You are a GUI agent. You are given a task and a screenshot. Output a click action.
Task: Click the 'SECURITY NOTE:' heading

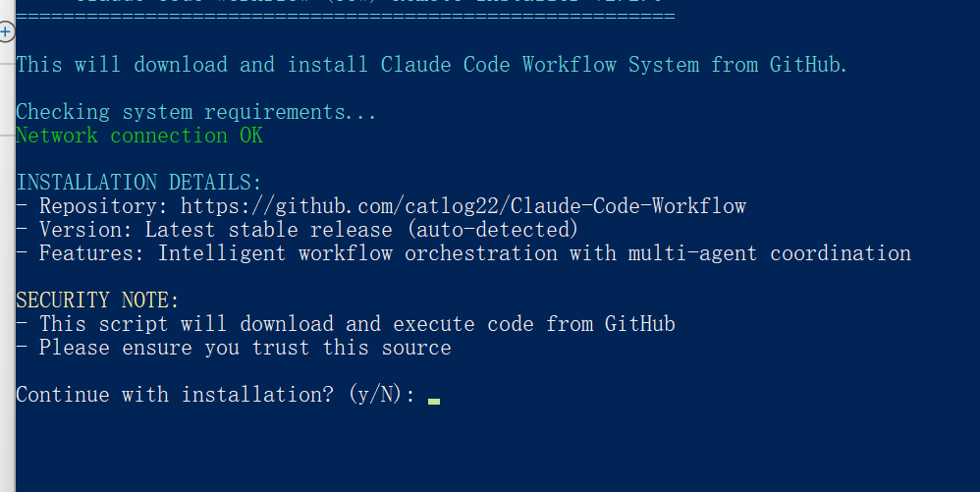coord(98,301)
